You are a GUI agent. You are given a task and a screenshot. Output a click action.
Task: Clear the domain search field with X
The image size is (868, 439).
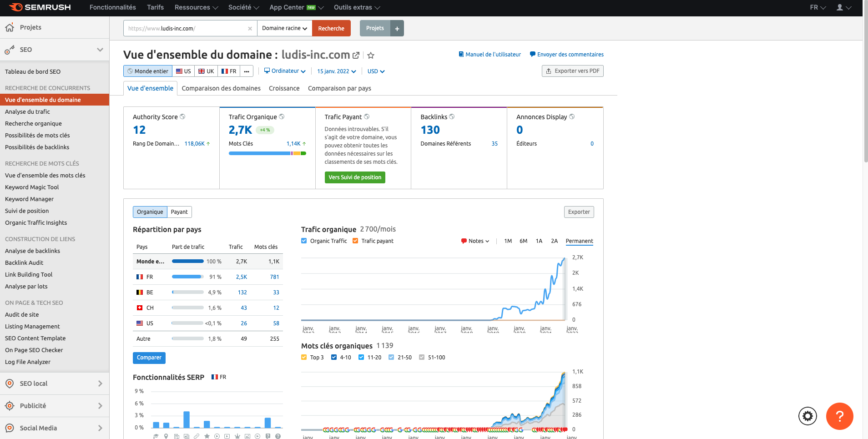click(250, 29)
